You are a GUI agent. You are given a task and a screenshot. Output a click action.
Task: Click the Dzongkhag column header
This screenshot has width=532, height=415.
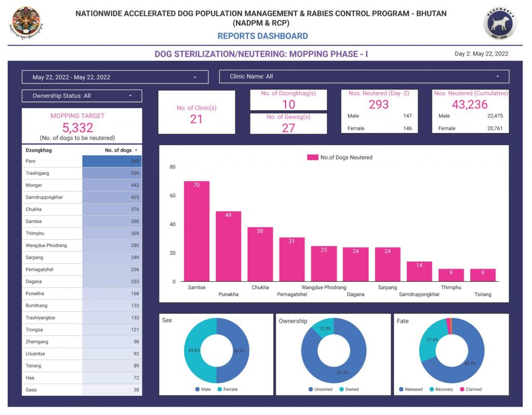click(x=39, y=150)
